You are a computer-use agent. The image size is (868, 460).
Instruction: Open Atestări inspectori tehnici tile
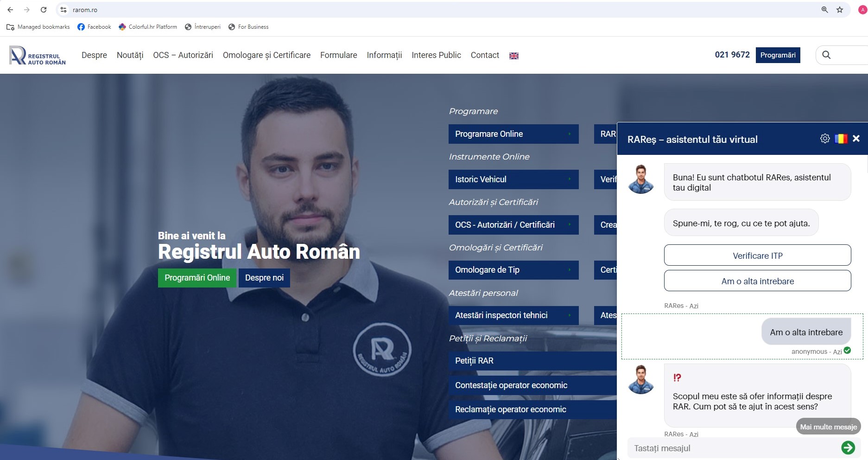point(513,315)
